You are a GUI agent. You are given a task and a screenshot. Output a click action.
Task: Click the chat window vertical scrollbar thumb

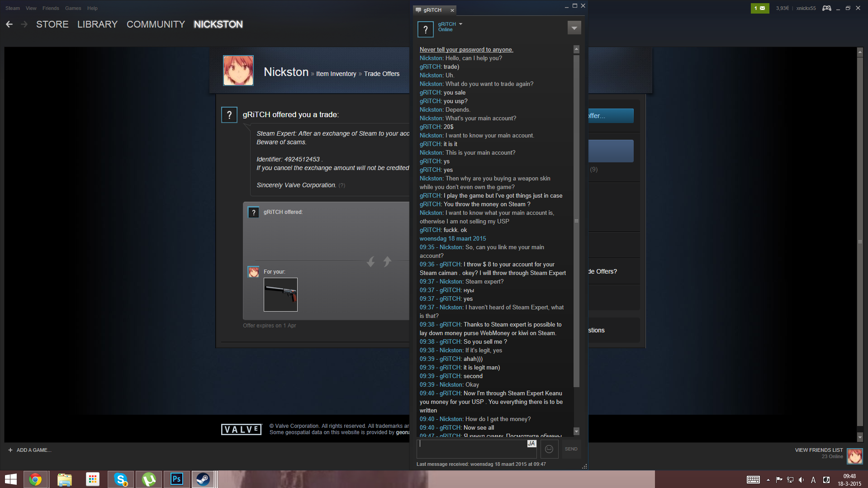point(576,221)
